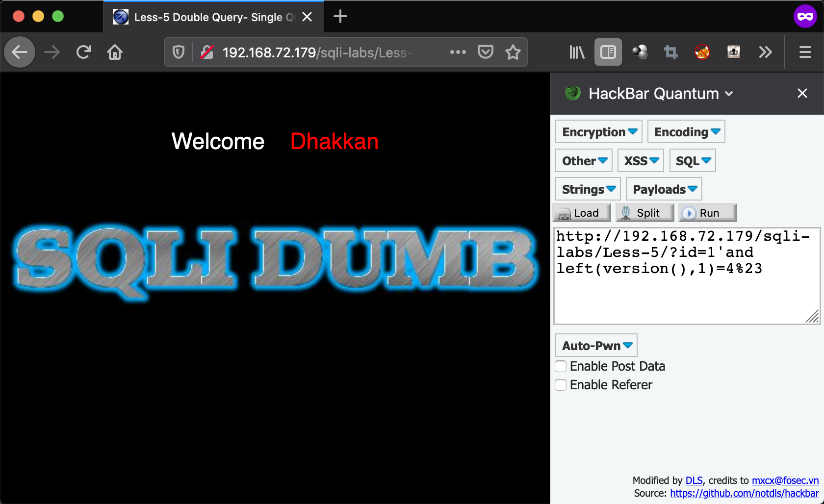The height and width of the screenshot is (504, 824).
Task: Open the Auto-Pwn dropdown
Action: pyautogui.click(x=596, y=346)
